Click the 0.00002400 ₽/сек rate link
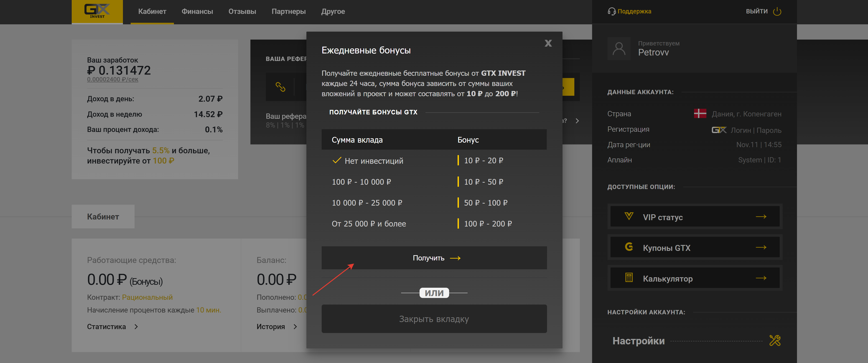868x363 pixels. tap(112, 79)
